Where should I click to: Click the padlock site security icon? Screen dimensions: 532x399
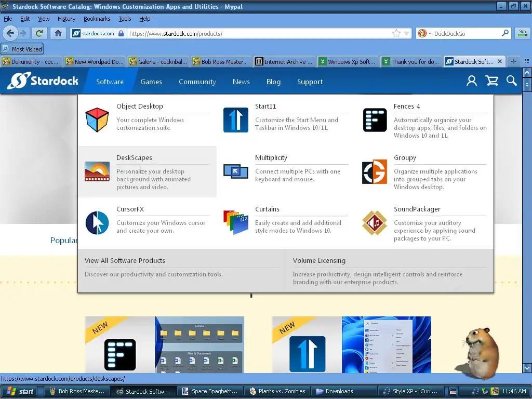point(121,33)
